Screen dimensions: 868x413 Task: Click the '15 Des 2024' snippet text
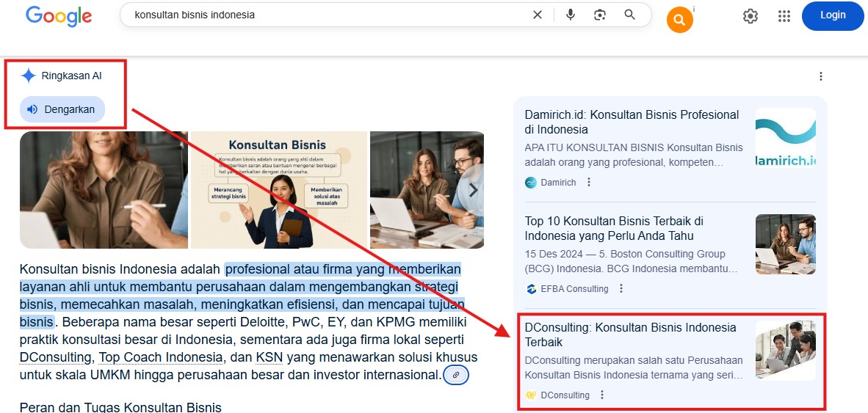551,255
